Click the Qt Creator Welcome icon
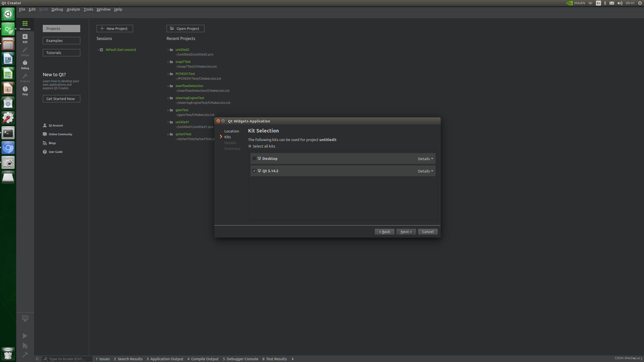 [x=25, y=23]
